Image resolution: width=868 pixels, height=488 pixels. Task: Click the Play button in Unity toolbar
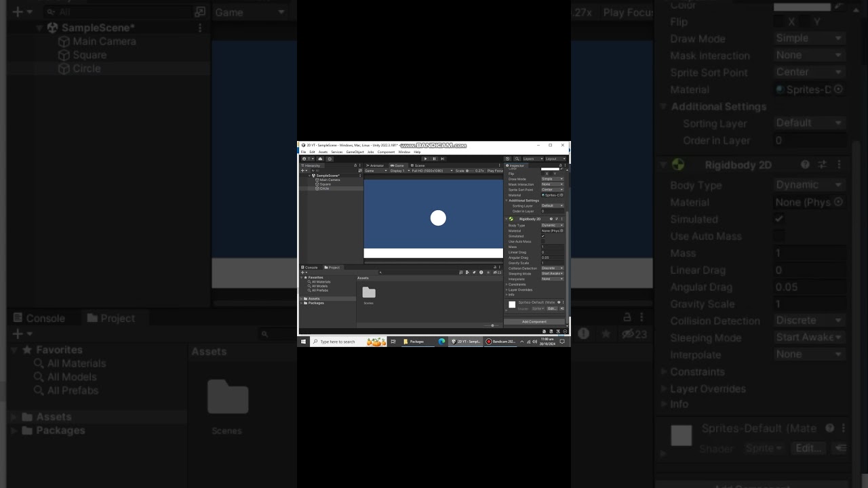425,159
